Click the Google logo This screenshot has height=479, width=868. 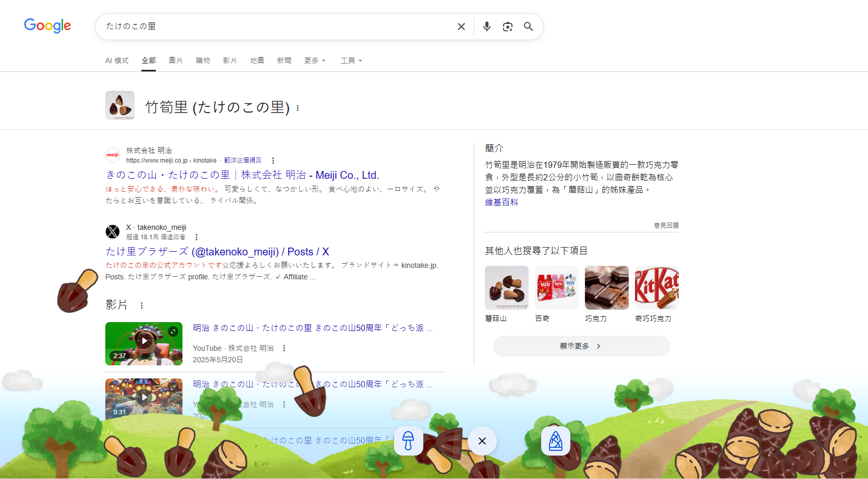[x=47, y=26]
